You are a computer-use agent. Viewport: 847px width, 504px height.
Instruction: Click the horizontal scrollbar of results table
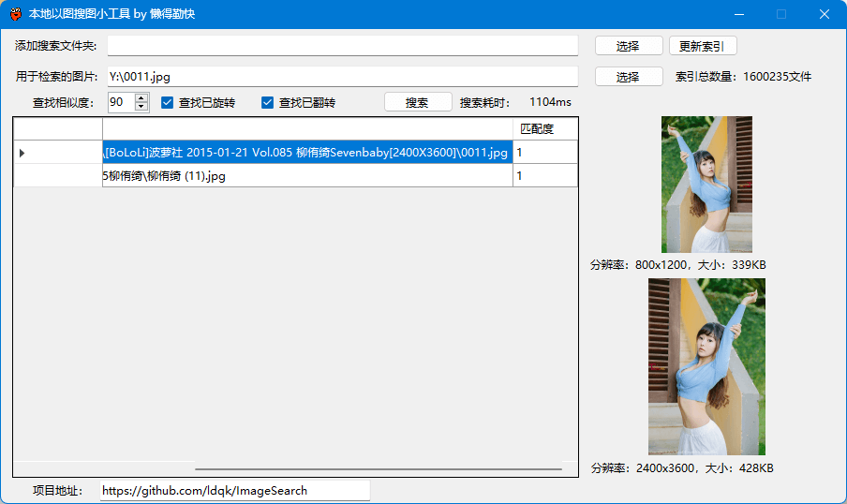[x=378, y=468]
